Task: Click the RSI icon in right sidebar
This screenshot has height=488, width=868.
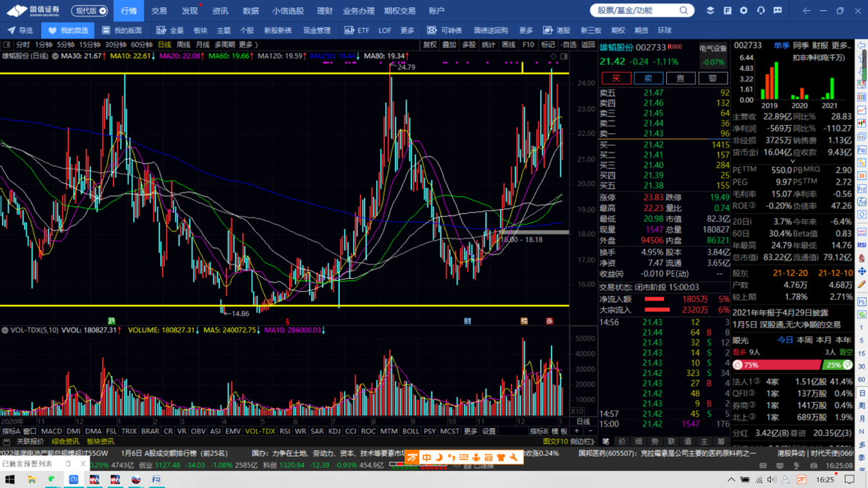Action: click(x=861, y=245)
